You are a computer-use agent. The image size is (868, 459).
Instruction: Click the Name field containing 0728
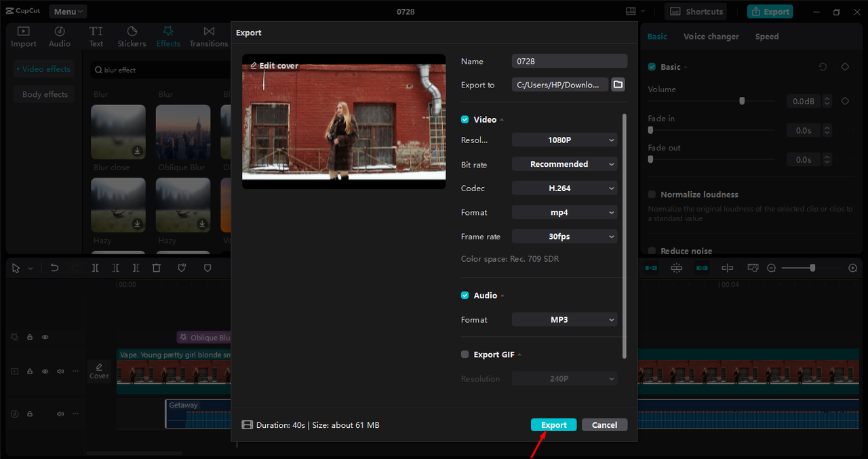[x=570, y=61]
